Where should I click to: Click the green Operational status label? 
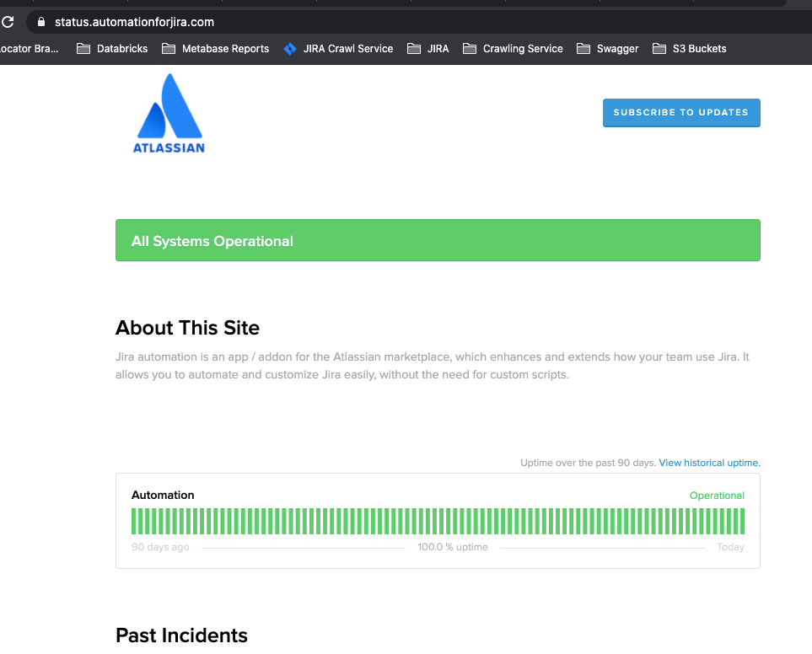pos(717,496)
